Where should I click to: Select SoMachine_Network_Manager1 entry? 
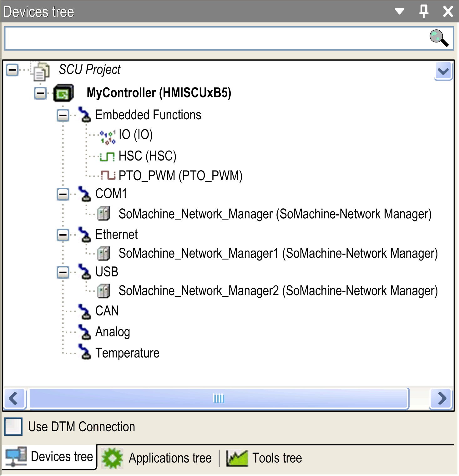(x=278, y=254)
